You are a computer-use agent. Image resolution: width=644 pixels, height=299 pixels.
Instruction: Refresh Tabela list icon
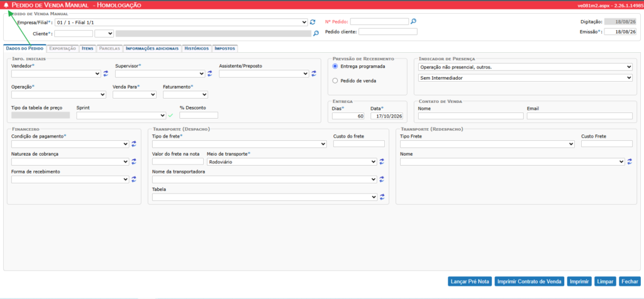point(382,197)
